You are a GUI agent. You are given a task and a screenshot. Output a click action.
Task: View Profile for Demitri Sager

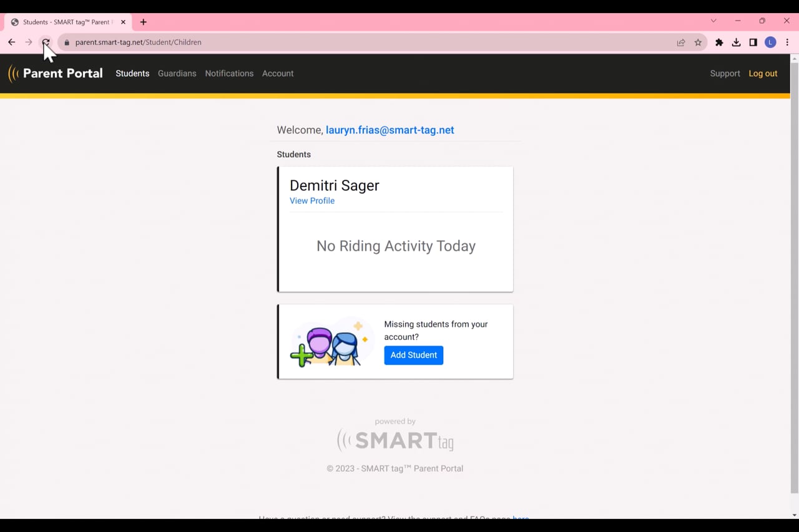click(312, 201)
